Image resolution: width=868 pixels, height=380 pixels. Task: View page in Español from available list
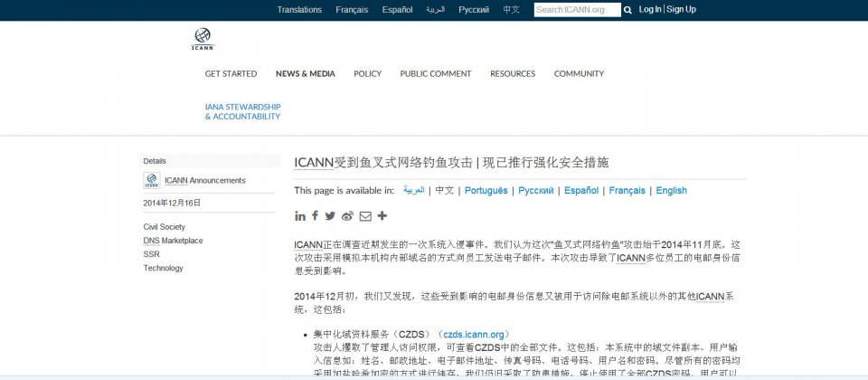click(581, 191)
